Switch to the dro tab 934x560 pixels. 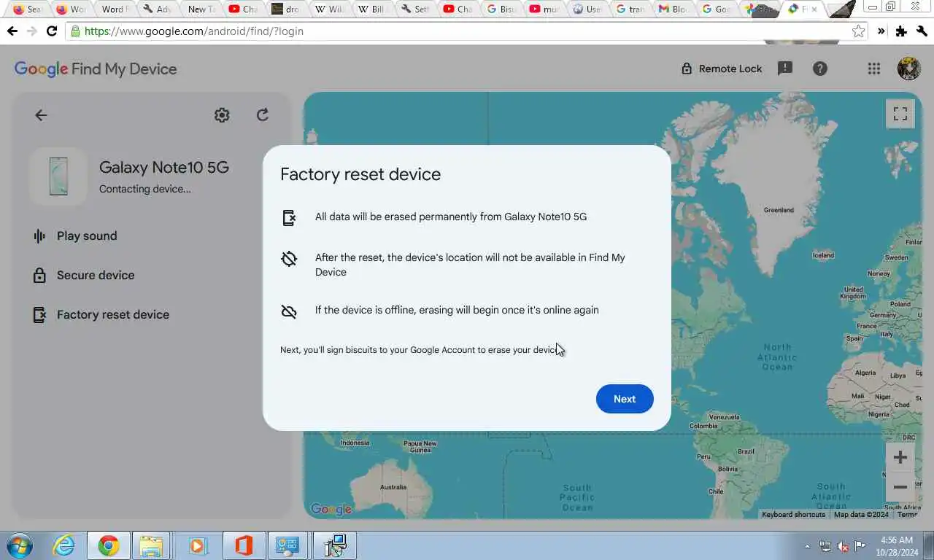[x=286, y=9]
